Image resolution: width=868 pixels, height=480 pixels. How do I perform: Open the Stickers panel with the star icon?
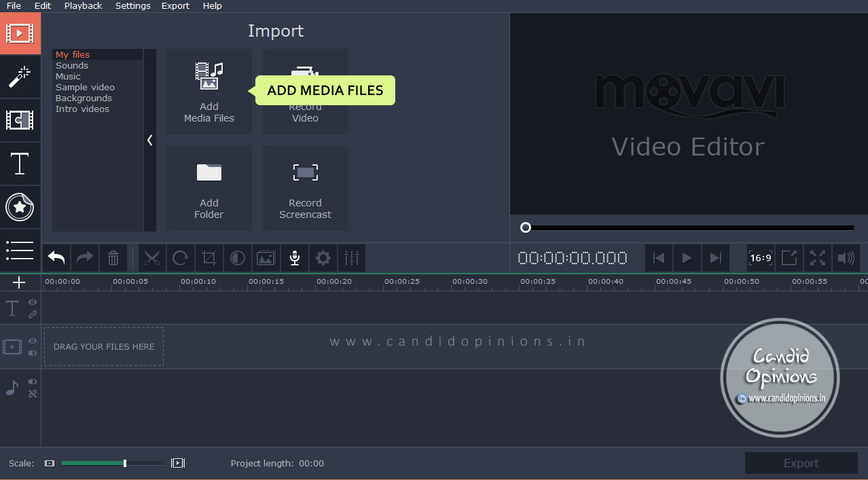20,208
